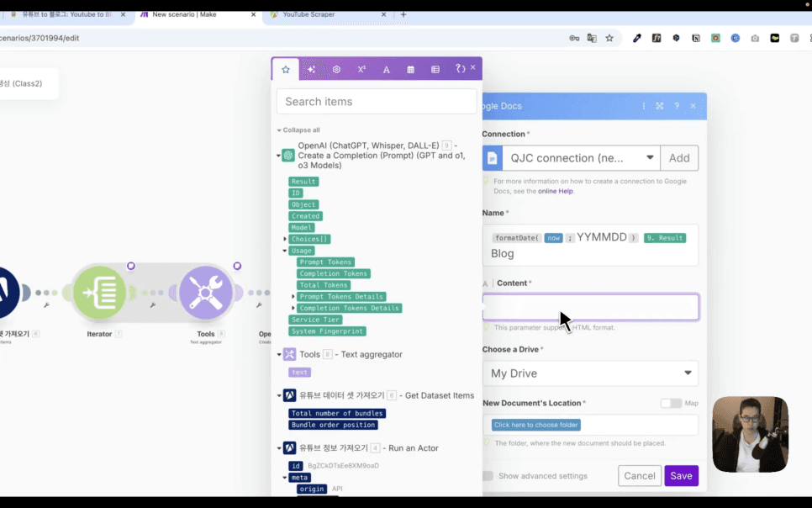Open the math functions tab

click(x=361, y=70)
